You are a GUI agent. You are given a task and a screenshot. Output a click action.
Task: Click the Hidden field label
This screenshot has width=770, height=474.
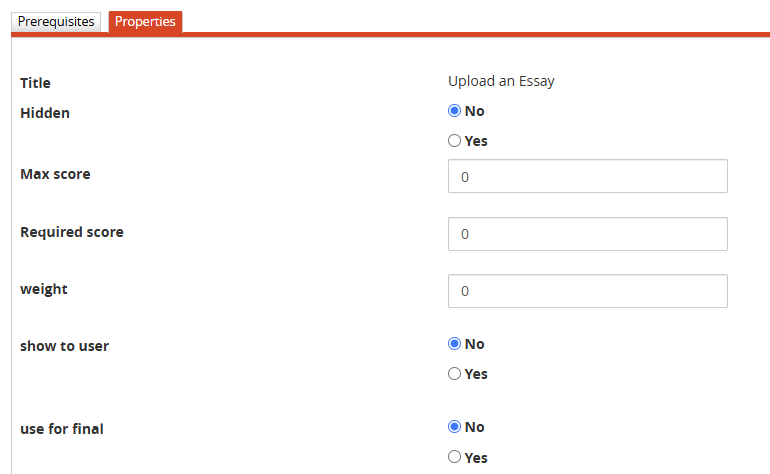(x=45, y=113)
